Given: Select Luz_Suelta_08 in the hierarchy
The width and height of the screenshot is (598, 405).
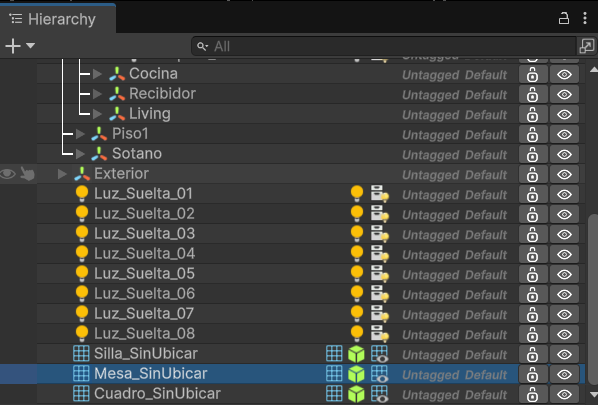Looking at the screenshot, I should (144, 333).
